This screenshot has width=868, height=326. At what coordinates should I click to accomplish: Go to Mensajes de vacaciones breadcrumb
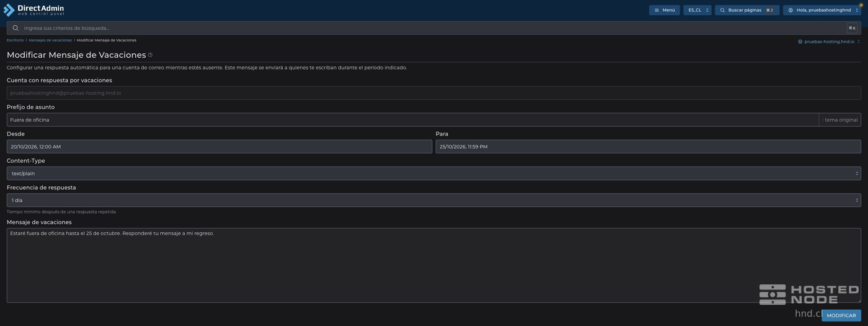50,40
